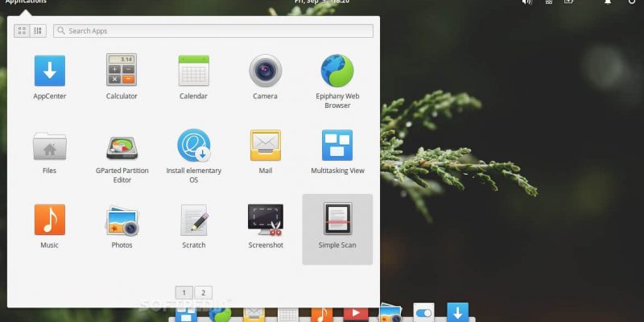
Task: Open the Calendar app
Action: pos(193,71)
